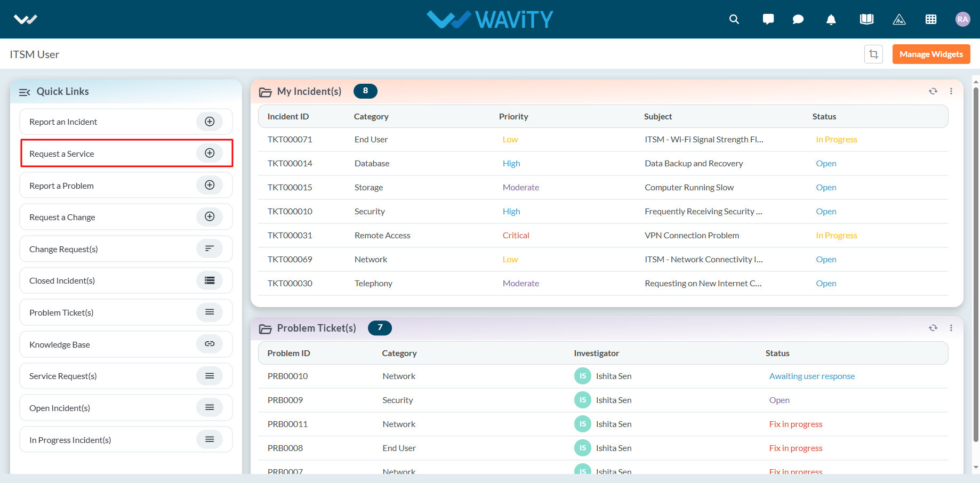Collapse the Quick Links panel icon

(25, 92)
